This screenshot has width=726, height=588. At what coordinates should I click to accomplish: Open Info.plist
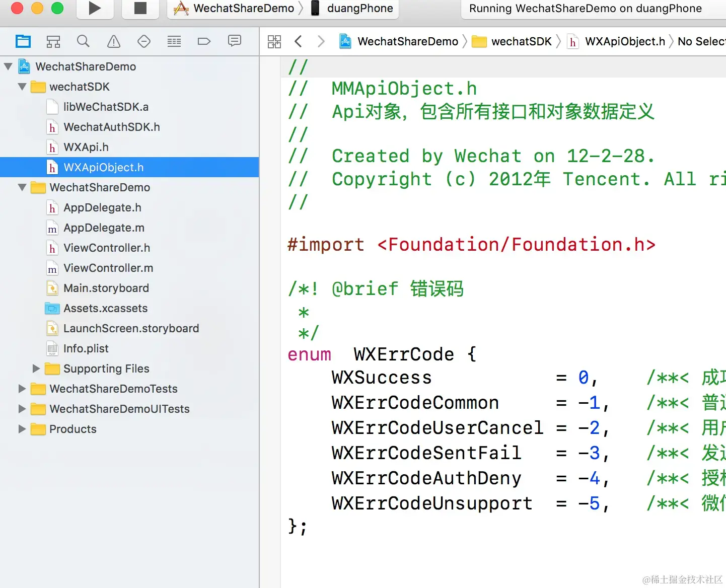(x=129, y=348)
